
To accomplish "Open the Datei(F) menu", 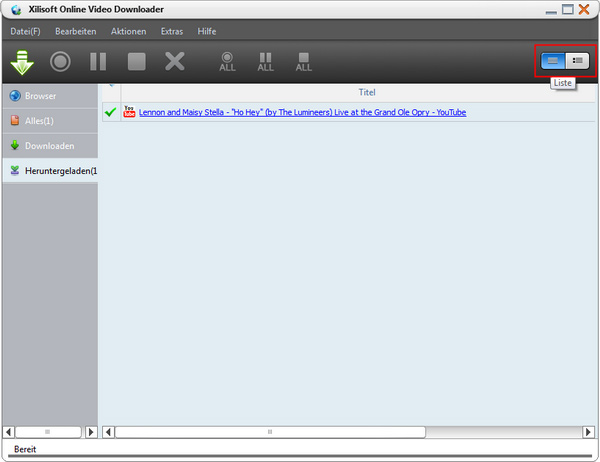I will [25, 31].
